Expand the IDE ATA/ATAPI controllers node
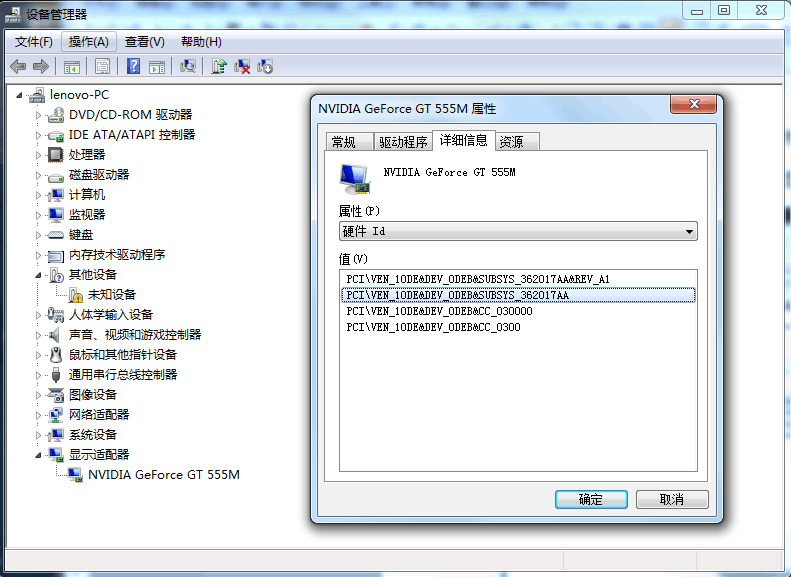Image resolution: width=791 pixels, height=577 pixels. pos(38,135)
